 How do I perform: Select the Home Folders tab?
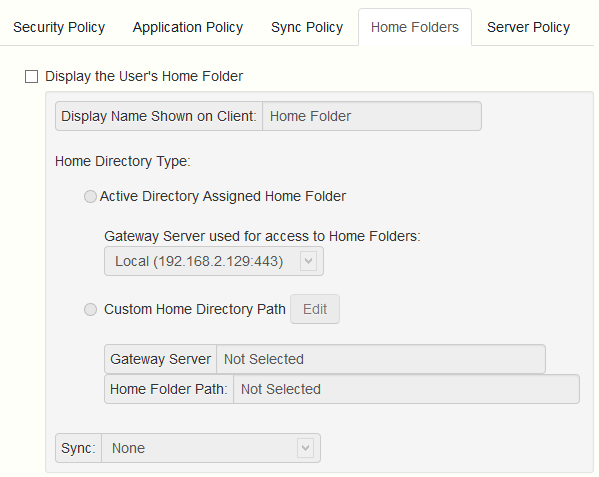pos(414,27)
